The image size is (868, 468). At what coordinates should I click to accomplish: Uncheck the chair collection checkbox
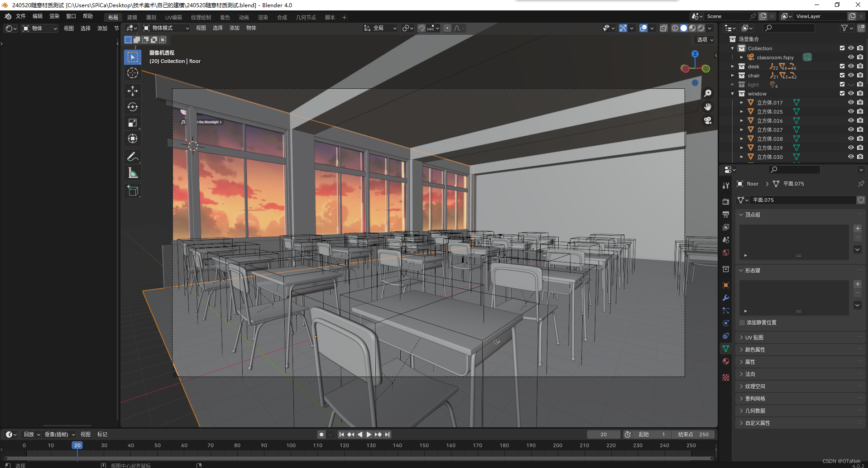[x=842, y=75]
